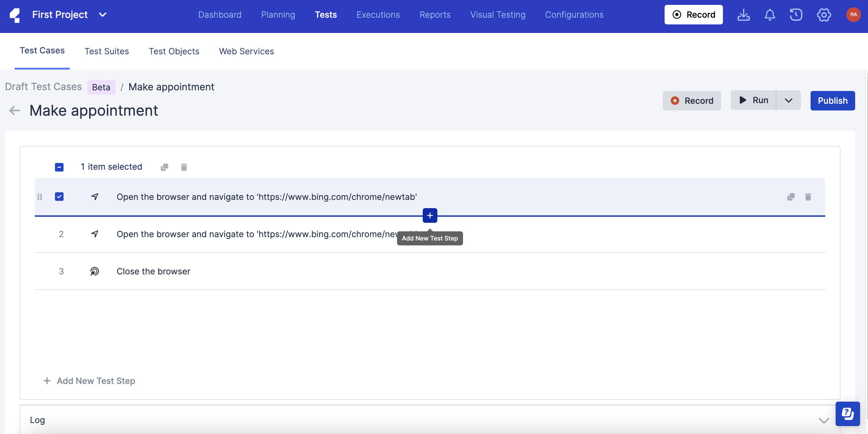Image resolution: width=868 pixels, height=434 pixels.
Task: Click the 1 item selected label
Action: tap(111, 167)
